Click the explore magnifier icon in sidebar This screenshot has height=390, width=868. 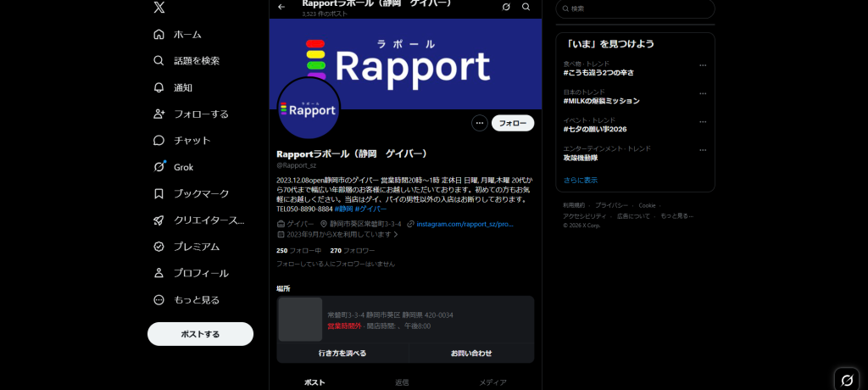(x=159, y=61)
